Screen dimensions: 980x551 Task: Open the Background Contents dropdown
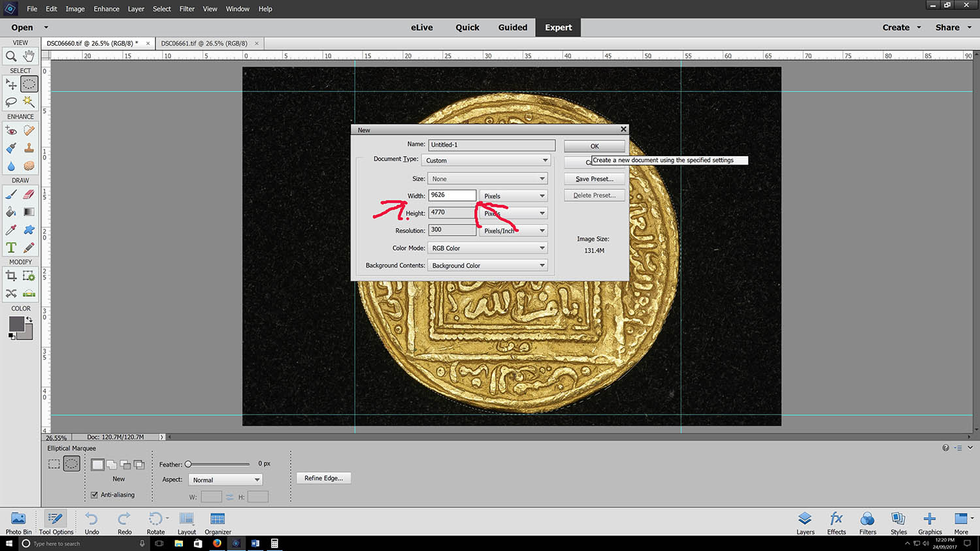487,266
